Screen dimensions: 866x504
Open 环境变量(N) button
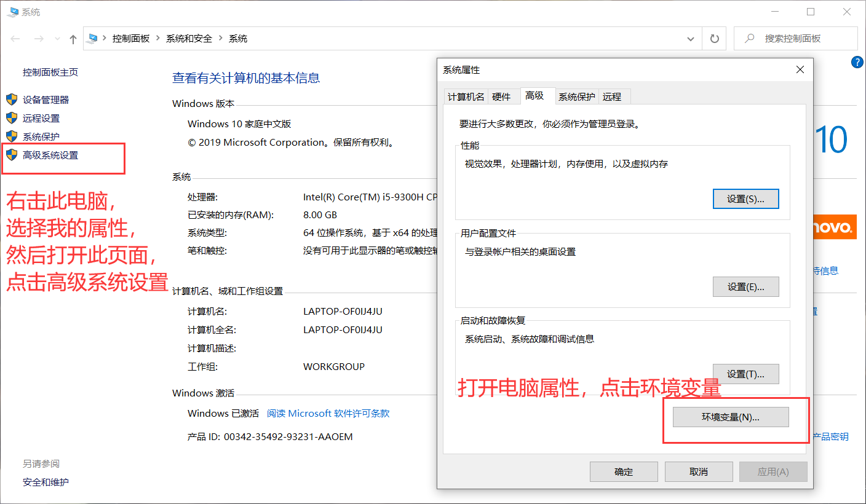731,417
